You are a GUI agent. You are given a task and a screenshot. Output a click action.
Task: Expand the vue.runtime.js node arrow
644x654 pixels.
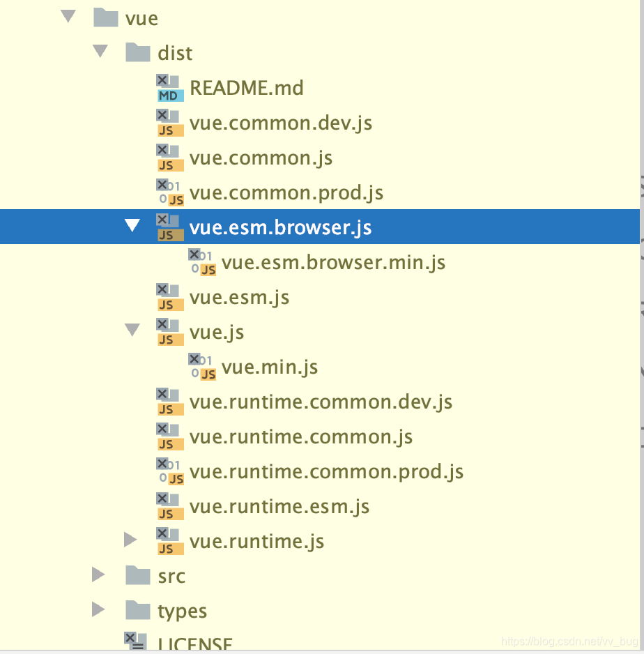point(130,539)
